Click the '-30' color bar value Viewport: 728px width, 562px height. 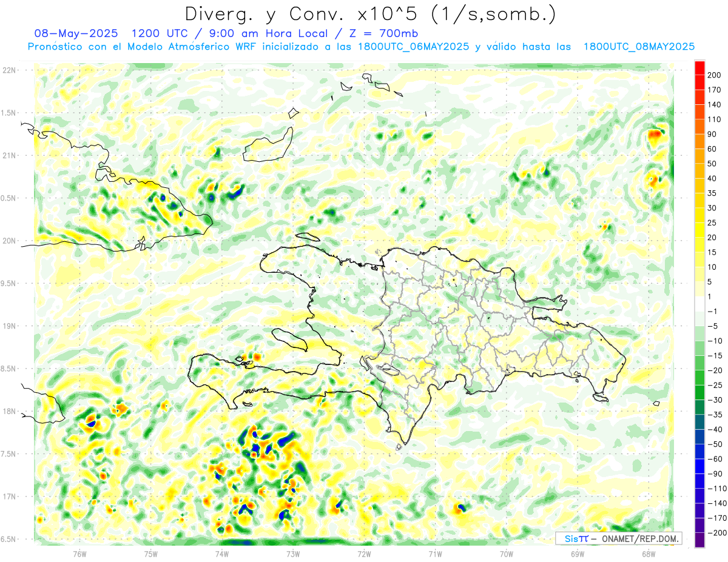714,400
